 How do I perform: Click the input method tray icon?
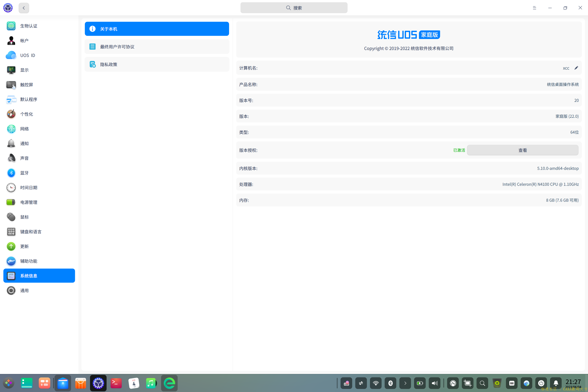coord(346,383)
